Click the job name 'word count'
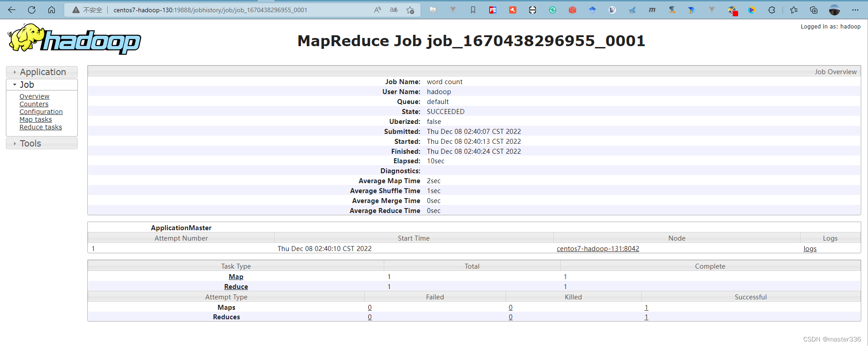Viewport: 868px width, 346px height. click(x=444, y=82)
